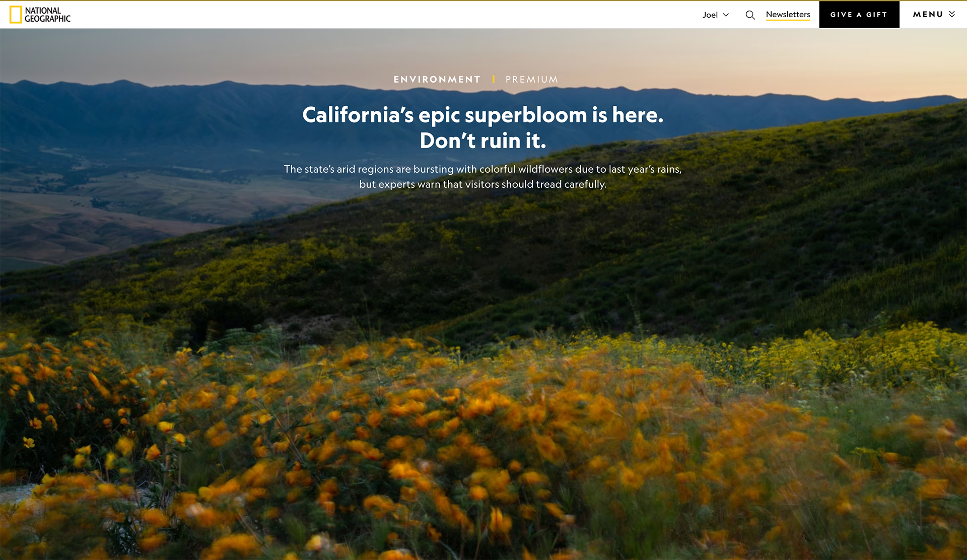Click the line 'but experts warn that visitors'

coord(482,184)
